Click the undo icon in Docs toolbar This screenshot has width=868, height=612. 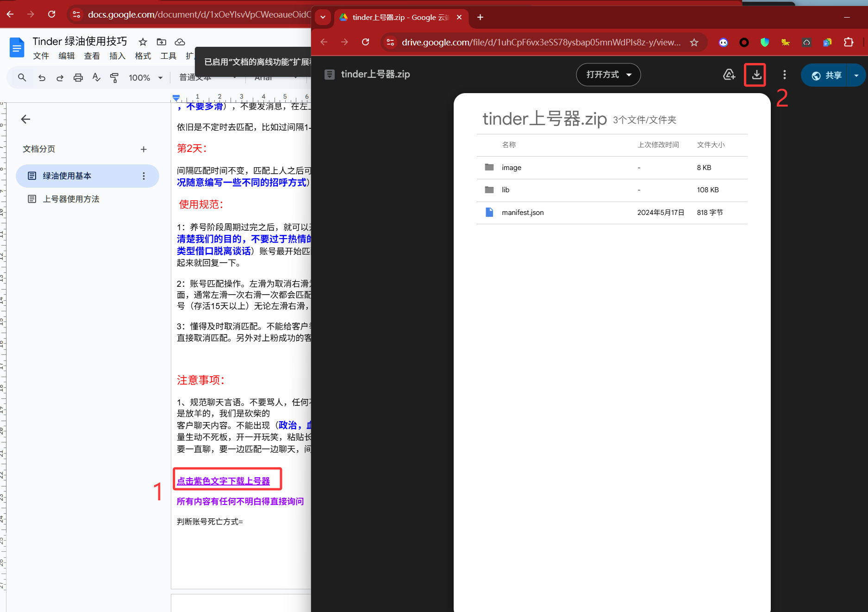click(42, 78)
